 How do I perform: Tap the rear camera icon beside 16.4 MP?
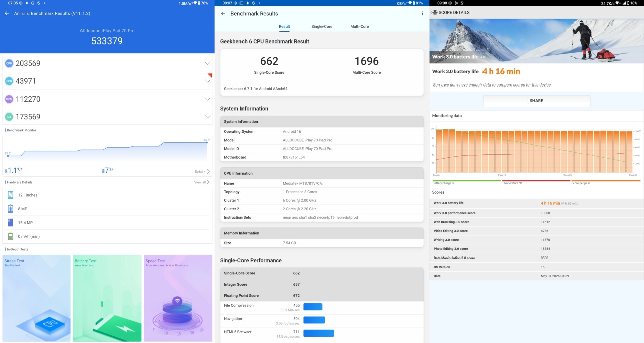[11, 222]
